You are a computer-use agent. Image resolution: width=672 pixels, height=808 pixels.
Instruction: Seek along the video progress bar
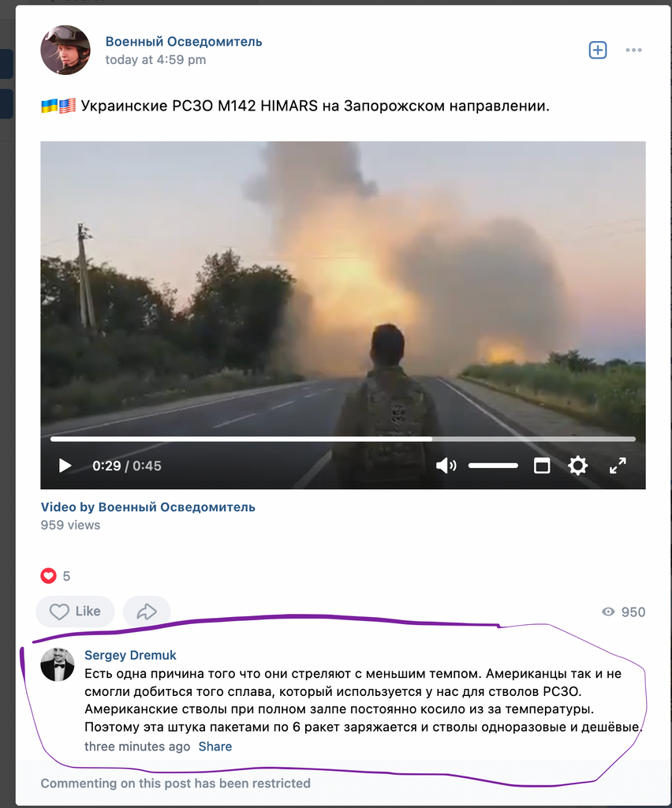[343, 439]
